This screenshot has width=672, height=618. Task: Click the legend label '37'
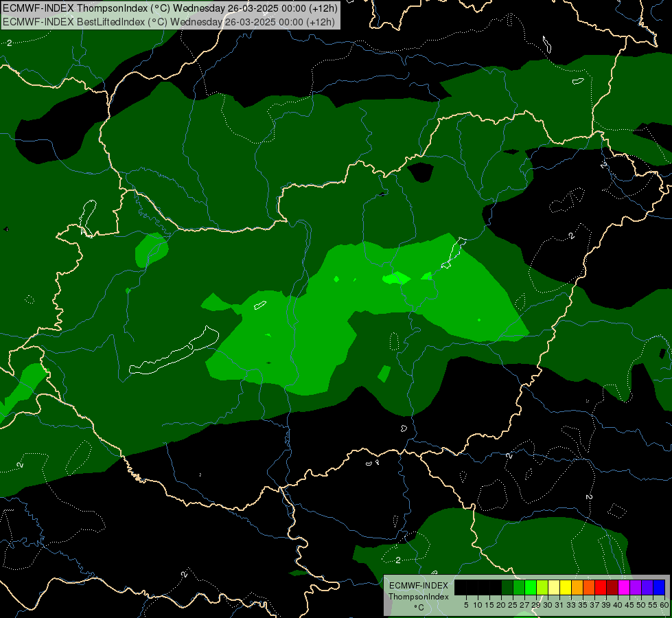(594, 605)
